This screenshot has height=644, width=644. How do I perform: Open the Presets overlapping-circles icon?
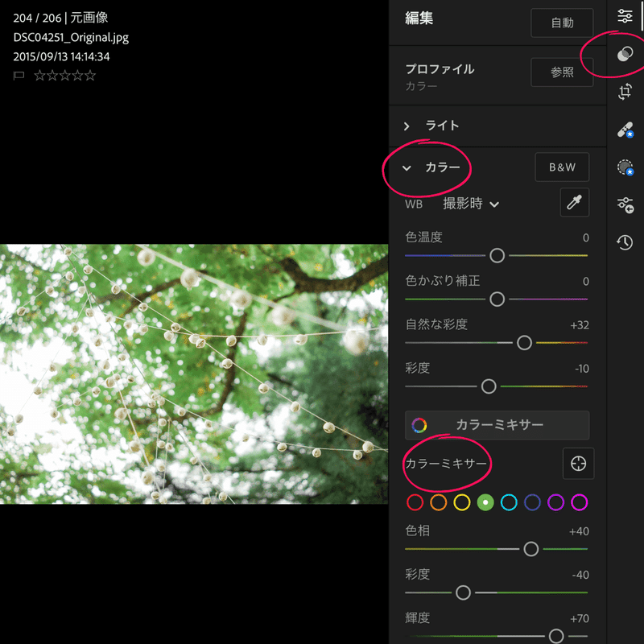point(625,54)
